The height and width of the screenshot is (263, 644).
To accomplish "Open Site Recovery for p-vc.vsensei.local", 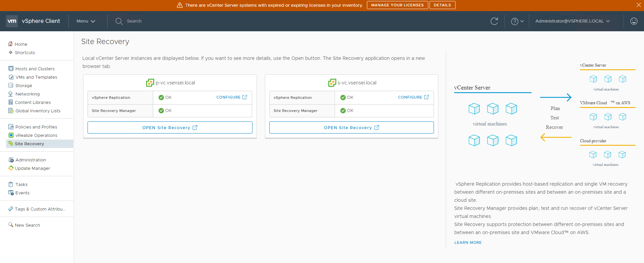I will coord(170,128).
